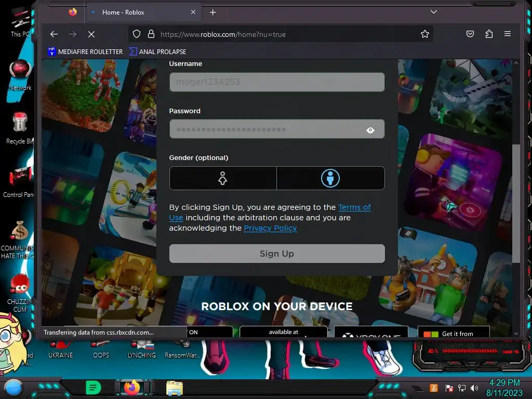Open the taskbar clock showing 4:29 PM
The height and width of the screenshot is (399, 532).
point(504,388)
